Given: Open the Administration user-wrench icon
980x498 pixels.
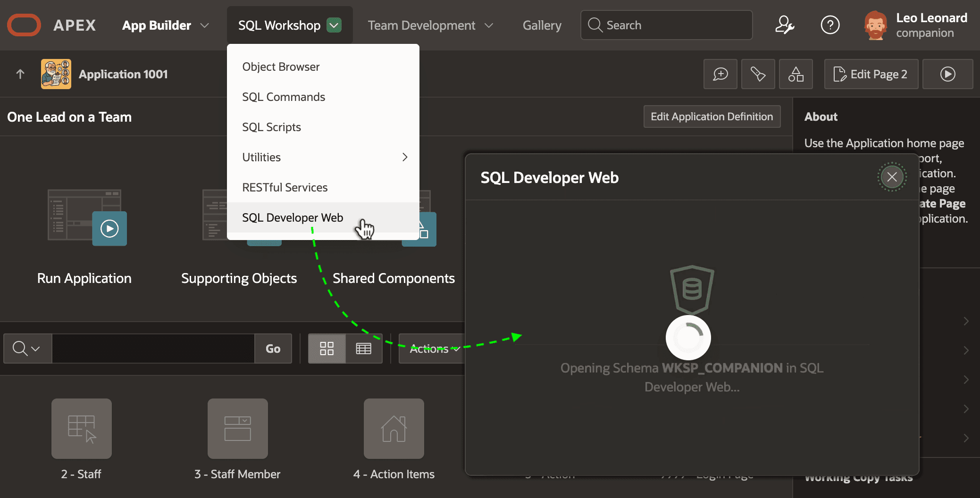Looking at the screenshot, I should click(x=785, y=25).
